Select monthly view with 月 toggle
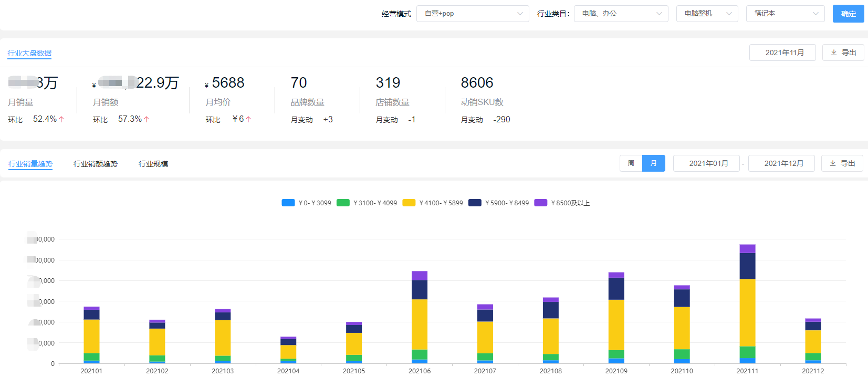This screenshot has width=868, height=388. [654, 163]
